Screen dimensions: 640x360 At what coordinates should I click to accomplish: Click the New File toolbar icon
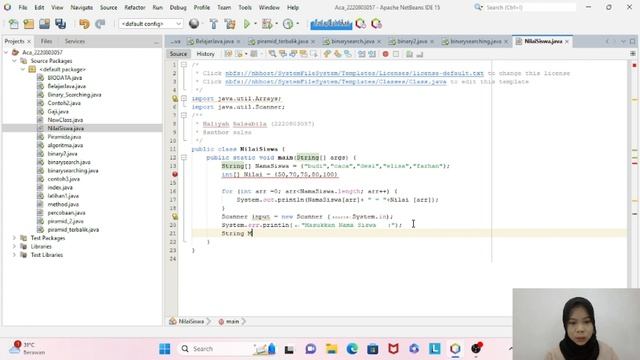[x=13, y=24]
